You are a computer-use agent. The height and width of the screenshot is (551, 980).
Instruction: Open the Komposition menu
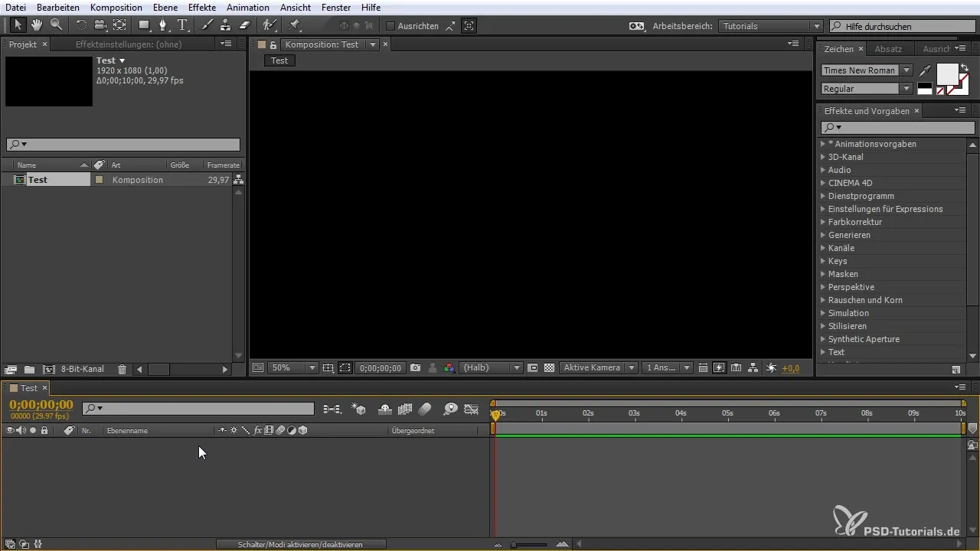point(116,7)
